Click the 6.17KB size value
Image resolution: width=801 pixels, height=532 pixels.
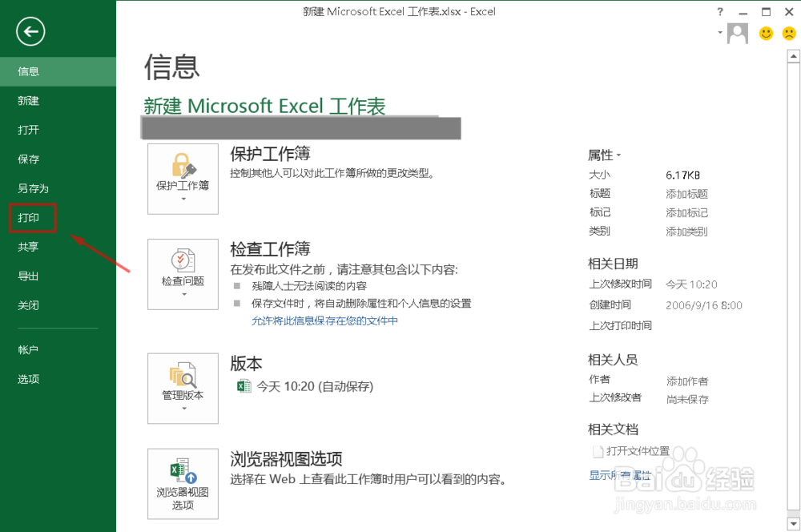(x=683, y=175)
